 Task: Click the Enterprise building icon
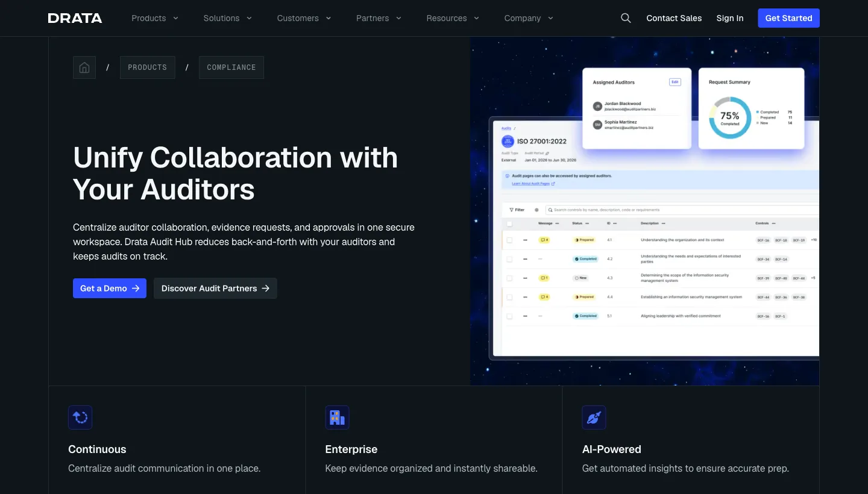(337, 417)
